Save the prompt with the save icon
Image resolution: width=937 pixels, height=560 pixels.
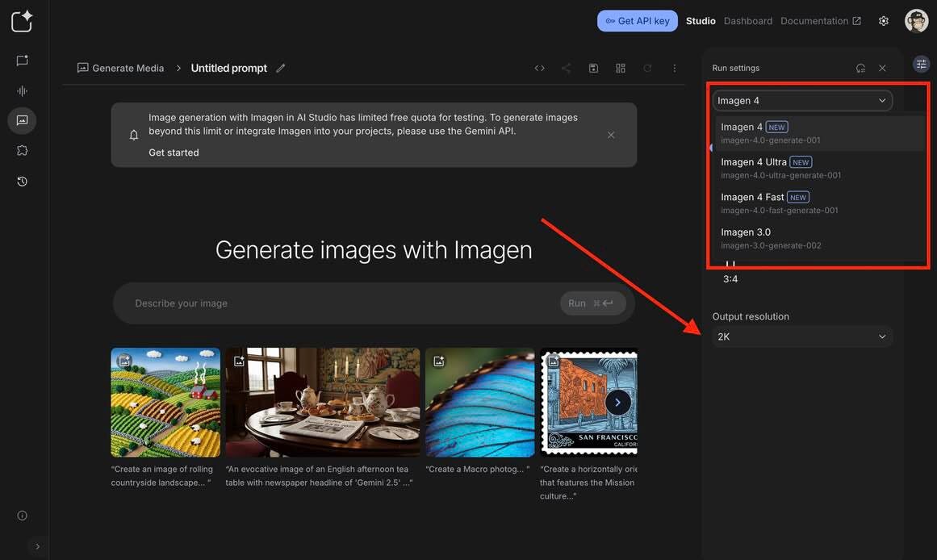coord(593,68)
